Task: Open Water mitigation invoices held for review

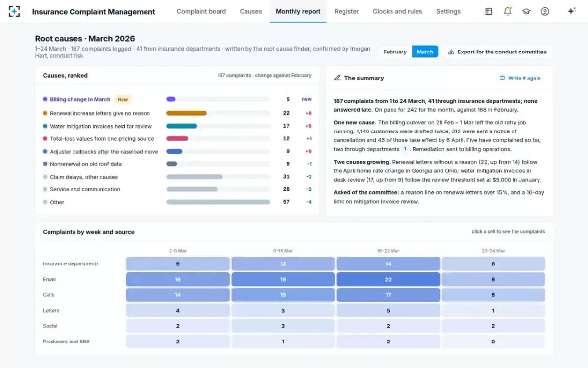Action: (101, 126)
